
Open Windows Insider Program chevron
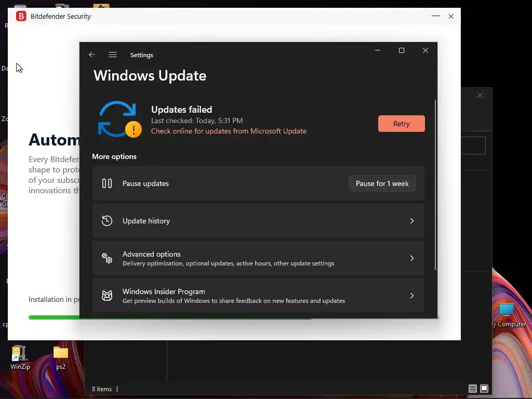tap(412, 296)
